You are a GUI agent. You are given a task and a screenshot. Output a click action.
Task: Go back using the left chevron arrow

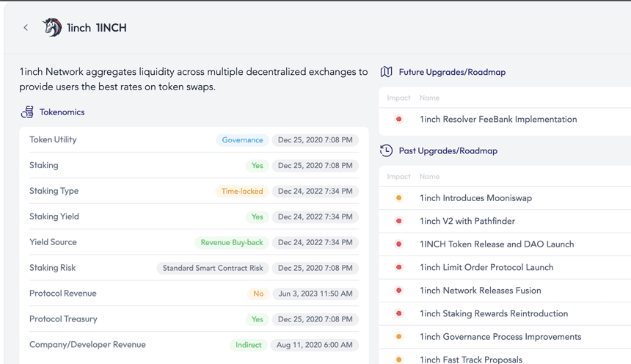click(26, 27)
